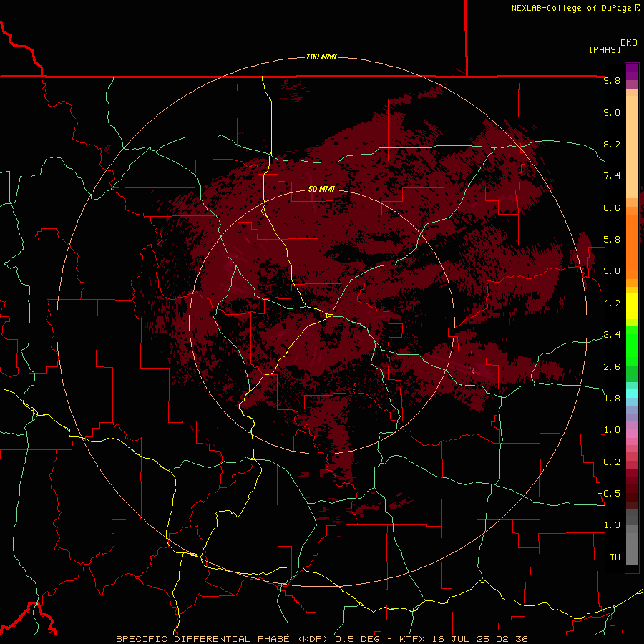Click the SPECIFIC DIFFERENTIAL PHASE (KDP) caption text
Image resolution: width=644 pixels, height=644 pixels.
[x=223, y=639]
